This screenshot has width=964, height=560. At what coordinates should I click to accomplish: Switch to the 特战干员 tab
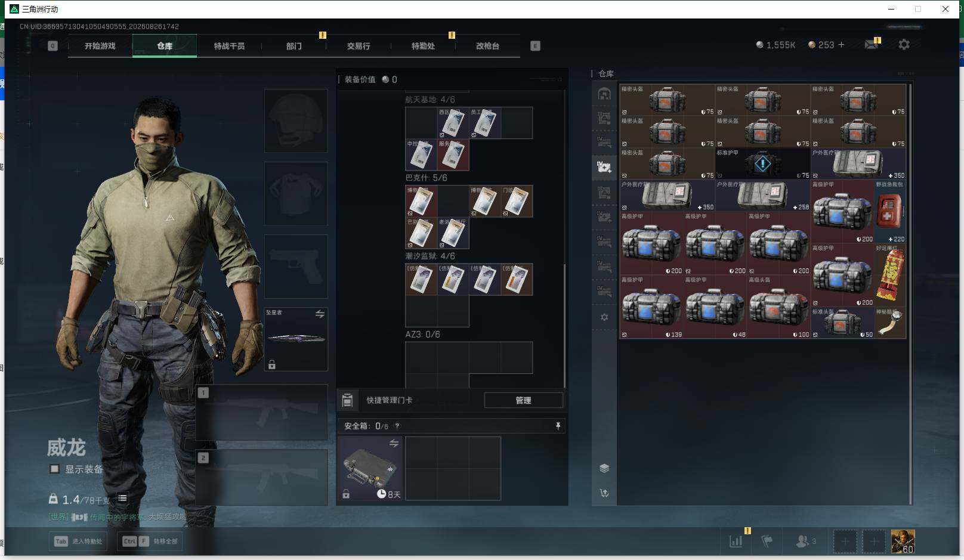click(229, 46)
